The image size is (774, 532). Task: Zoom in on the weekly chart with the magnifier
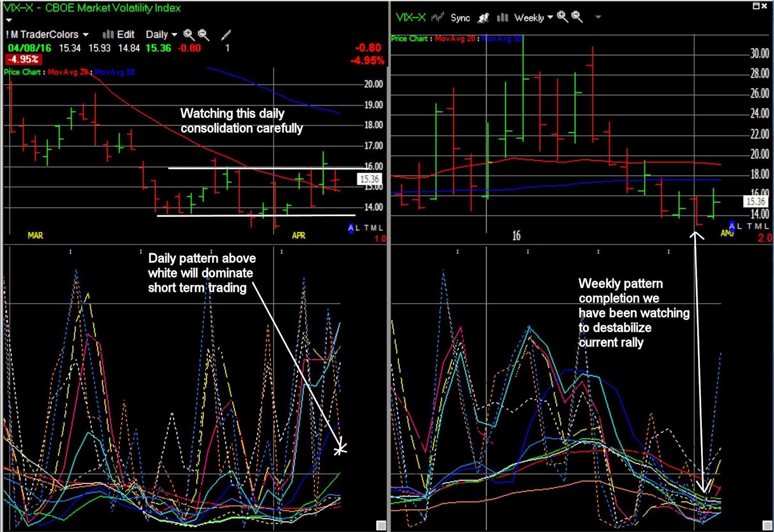562,16
